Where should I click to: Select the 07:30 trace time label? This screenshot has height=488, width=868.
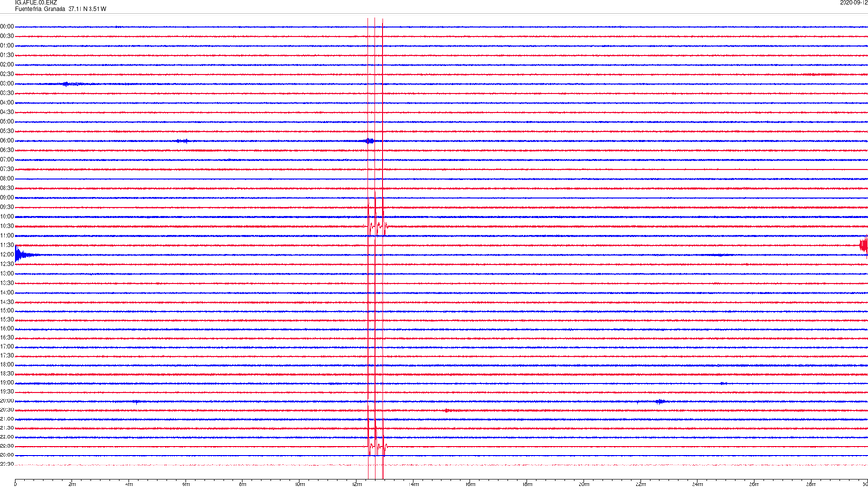[x=7, y=169]
